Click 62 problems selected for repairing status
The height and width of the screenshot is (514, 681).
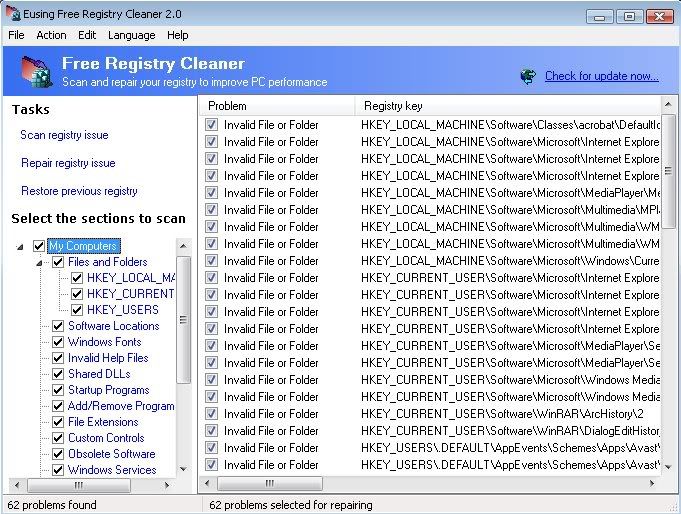point(291,505)
